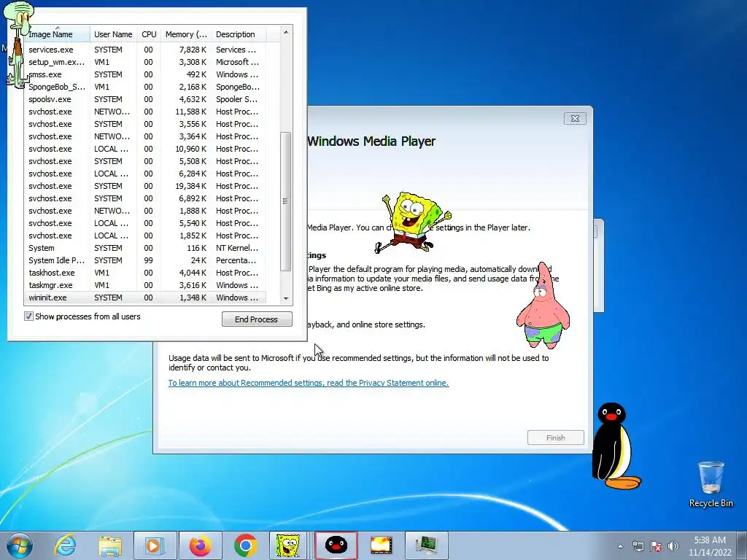747x560 pixels.
Task: Show hidden tray icons arrow
Action: coord(620,546)
